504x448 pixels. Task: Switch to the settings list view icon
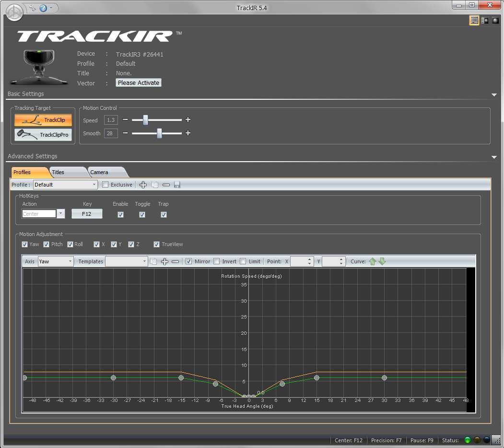(x=474, y=21)
